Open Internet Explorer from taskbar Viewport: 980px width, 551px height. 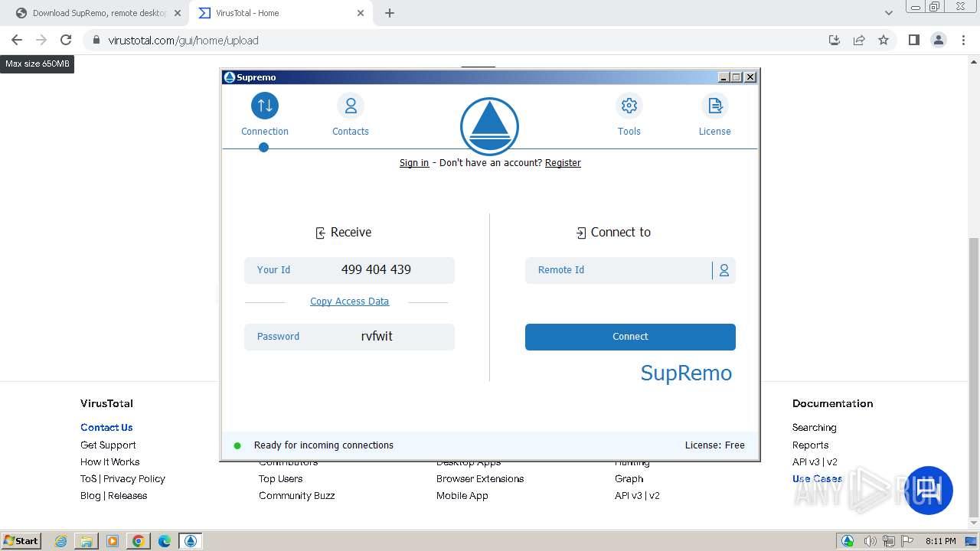[61, 541]
